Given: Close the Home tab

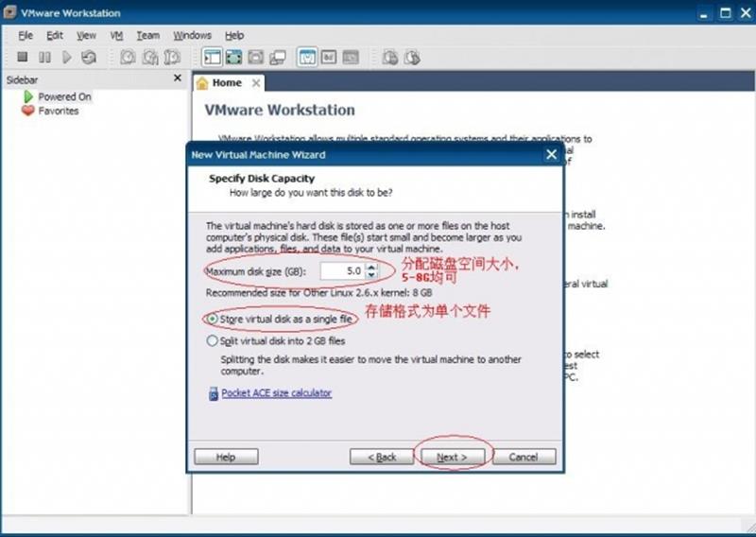Looking at the screenshot, I should pos(256,83).
